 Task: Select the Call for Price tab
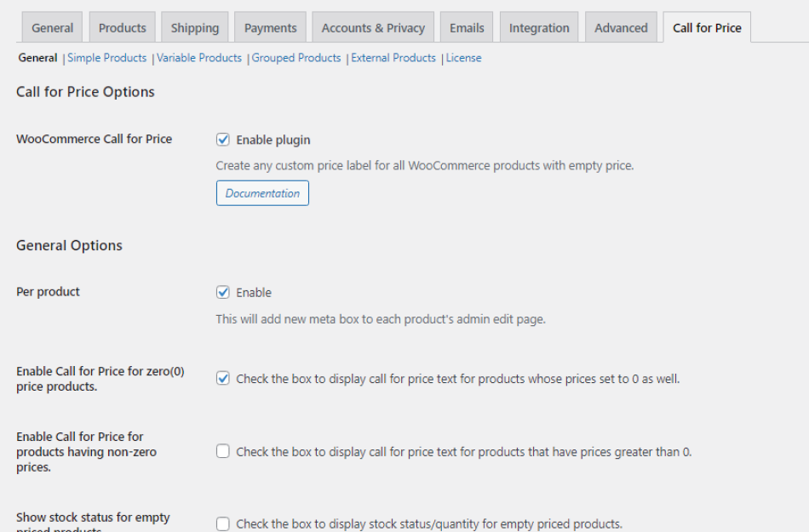pyautogui.click(x=706, y=27)
